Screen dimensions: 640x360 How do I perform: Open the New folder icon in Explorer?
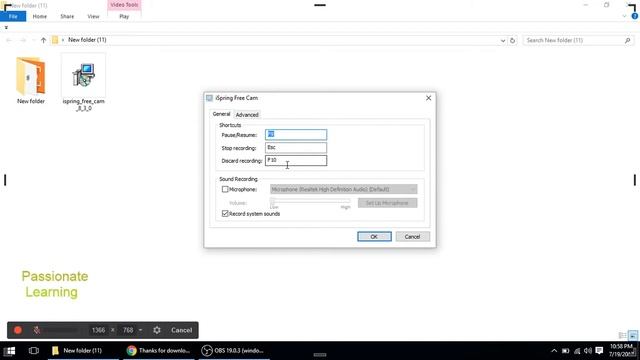[x=31, y=80]
